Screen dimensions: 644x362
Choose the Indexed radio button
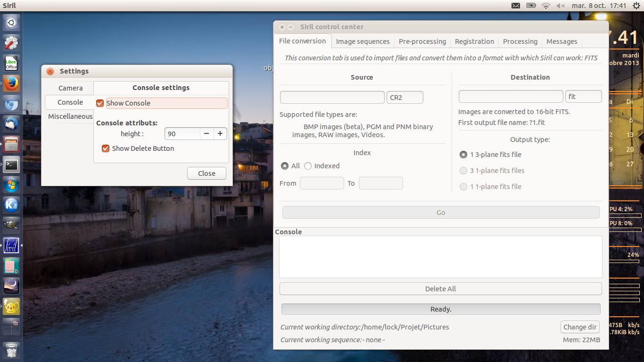point(308,166)
